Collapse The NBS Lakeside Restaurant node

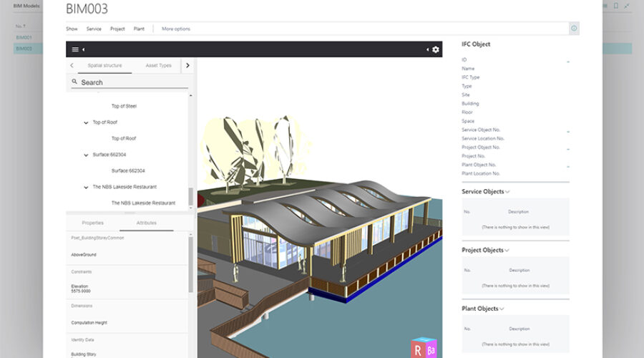pos(86,187)
